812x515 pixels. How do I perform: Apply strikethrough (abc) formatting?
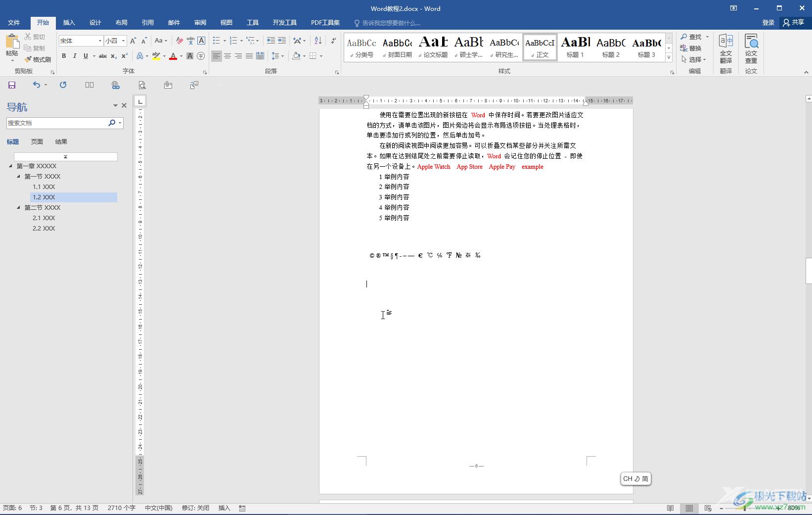[103, 56]
